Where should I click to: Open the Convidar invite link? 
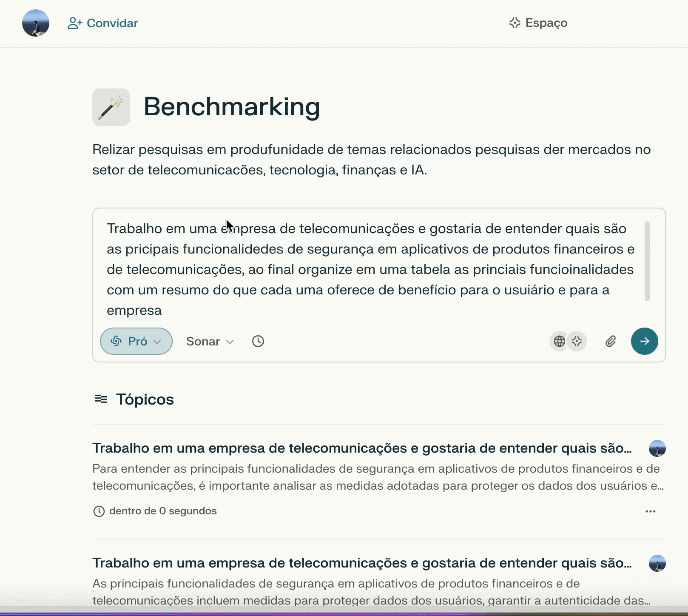(x=103, y=23)
